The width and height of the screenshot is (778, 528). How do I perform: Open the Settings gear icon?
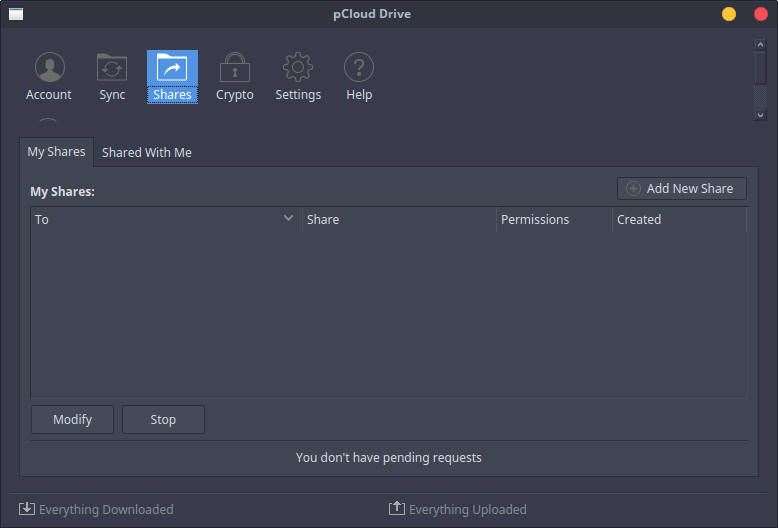pos(298,67)
